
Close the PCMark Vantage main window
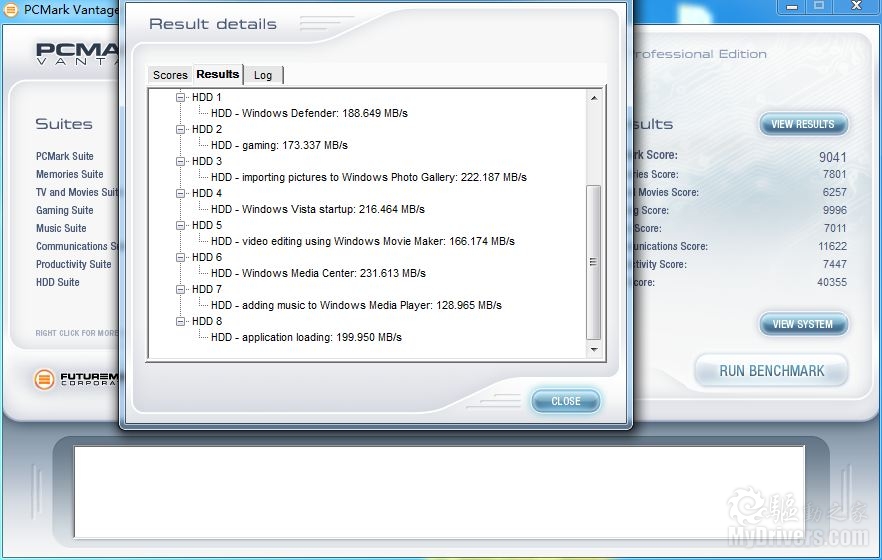[856, 6]
